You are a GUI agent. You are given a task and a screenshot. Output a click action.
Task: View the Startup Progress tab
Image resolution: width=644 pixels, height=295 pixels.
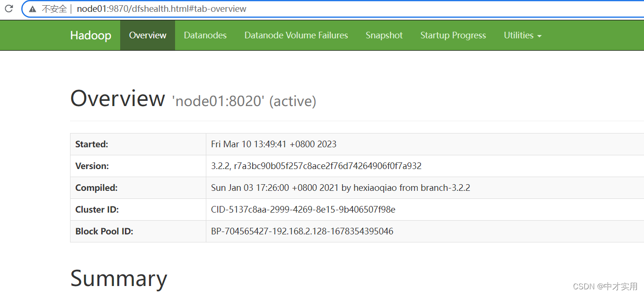click(x=453, y=36)
